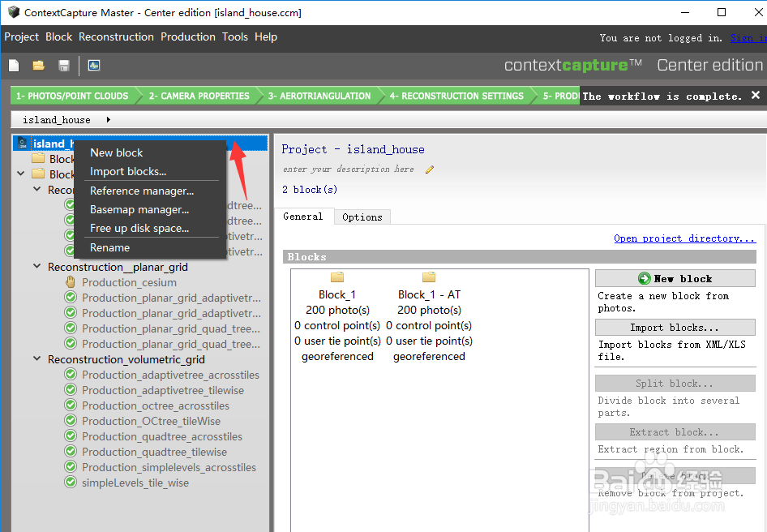Screen dimensions: 767x532
Task: Click the status icon of Production_adaptivetree_acrosstiles
Action: click(x=71, y=375)
